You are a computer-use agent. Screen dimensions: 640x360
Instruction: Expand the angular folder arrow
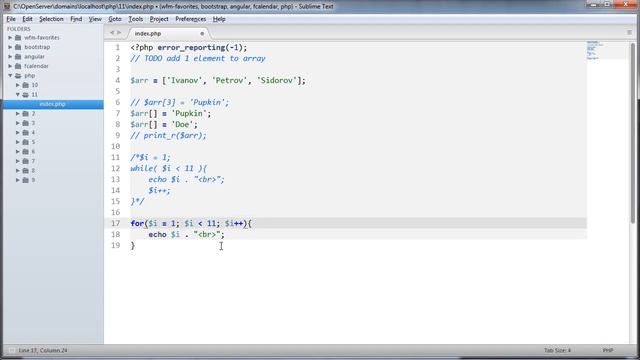(x=10, y=56)
